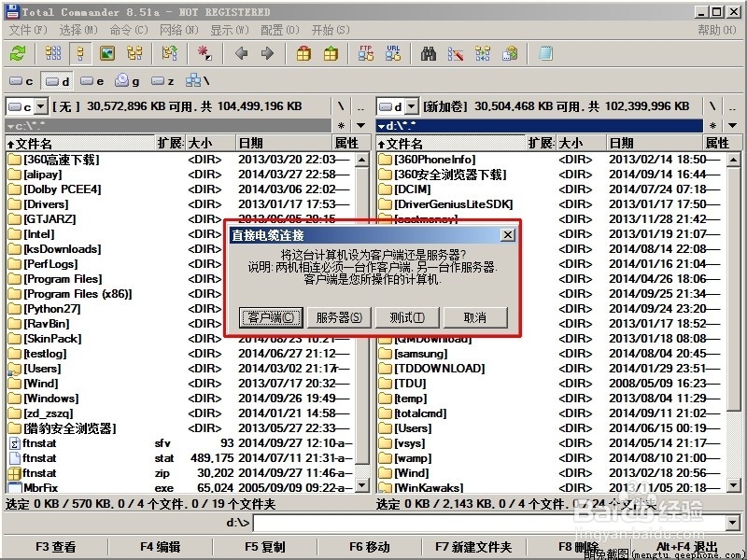Close the 直接电缆连接 dialog

[508, 235]
